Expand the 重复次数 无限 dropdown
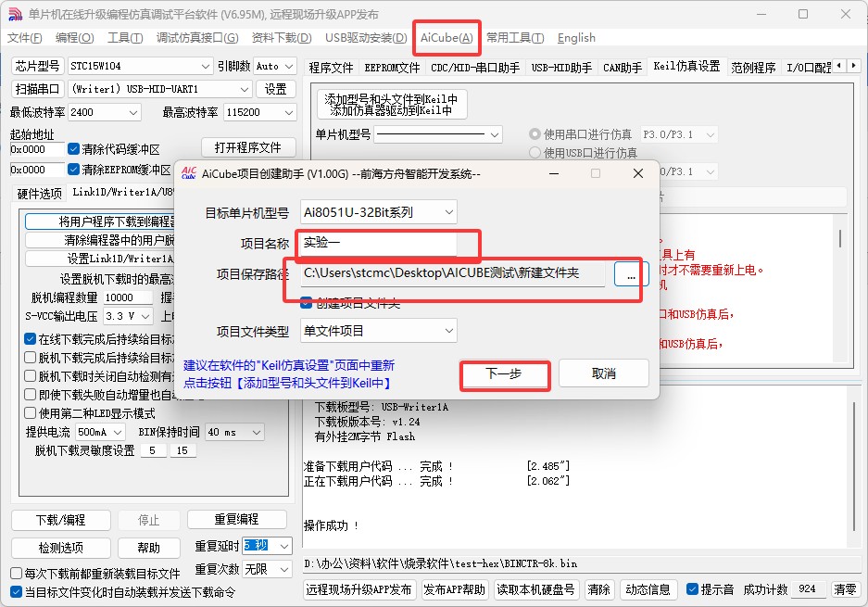 point(284,569)
